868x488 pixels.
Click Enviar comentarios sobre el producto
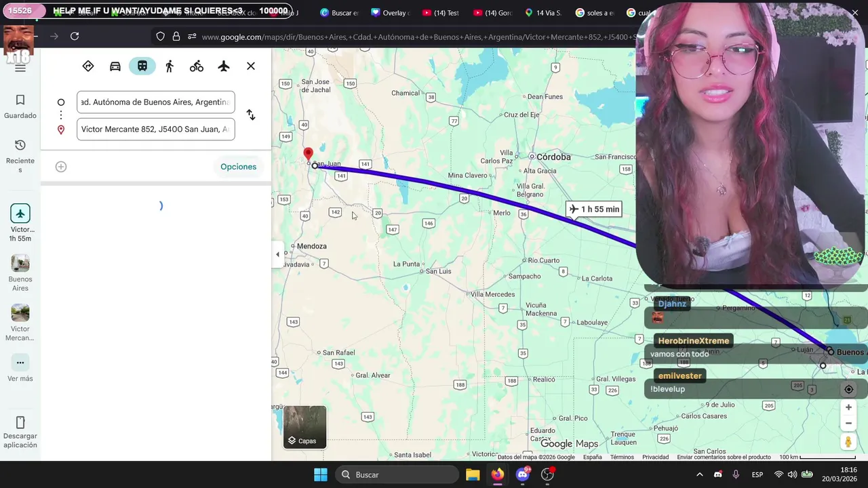[x=724, y=457]
